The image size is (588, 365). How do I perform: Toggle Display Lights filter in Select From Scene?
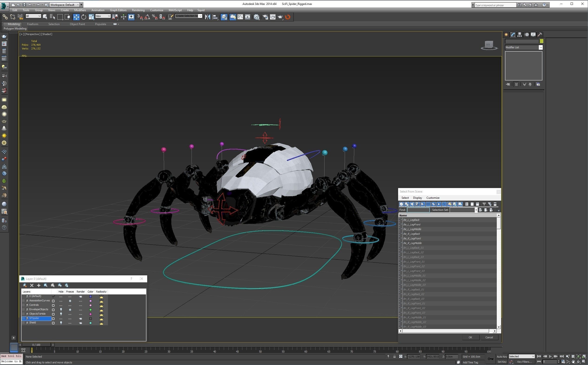[x=412, y=204]
